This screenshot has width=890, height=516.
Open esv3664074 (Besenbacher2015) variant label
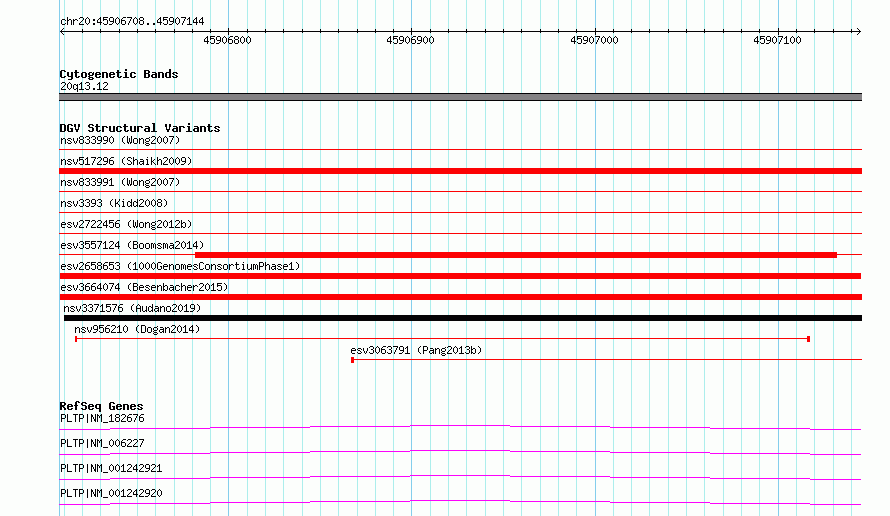click(x=144, y=287)
